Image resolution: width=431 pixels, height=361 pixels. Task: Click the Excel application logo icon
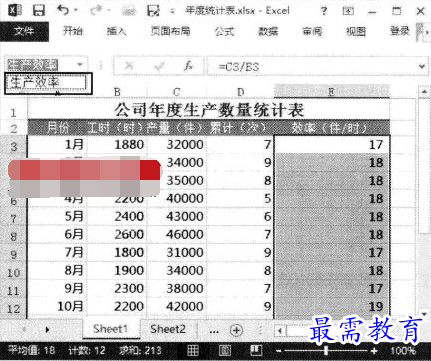(x=15, y=11)
